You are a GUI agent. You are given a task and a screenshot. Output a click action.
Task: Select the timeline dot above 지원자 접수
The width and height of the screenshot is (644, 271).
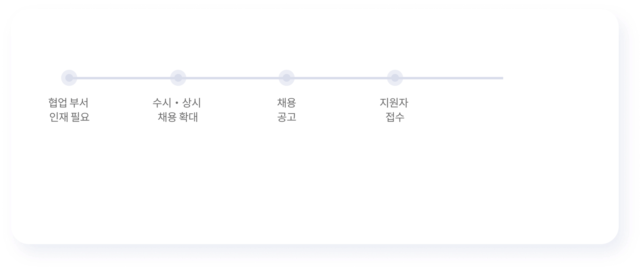tap(395, 78)
